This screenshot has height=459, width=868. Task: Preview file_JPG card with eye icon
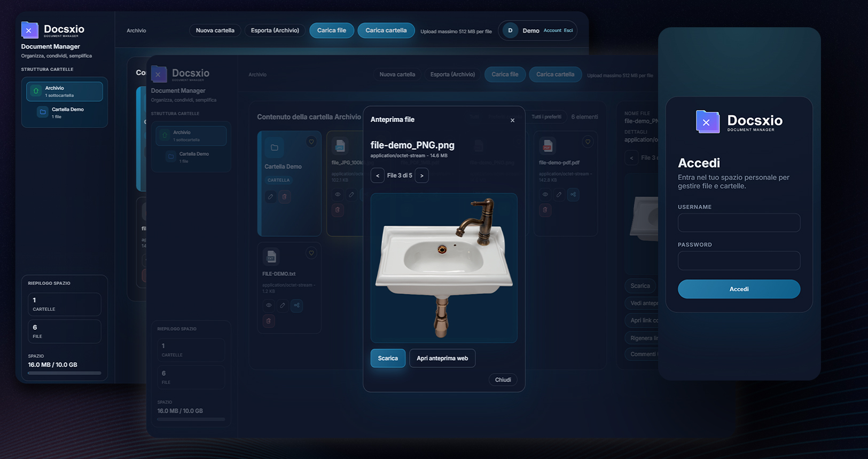pyautogui.click(x=338, y=195)
